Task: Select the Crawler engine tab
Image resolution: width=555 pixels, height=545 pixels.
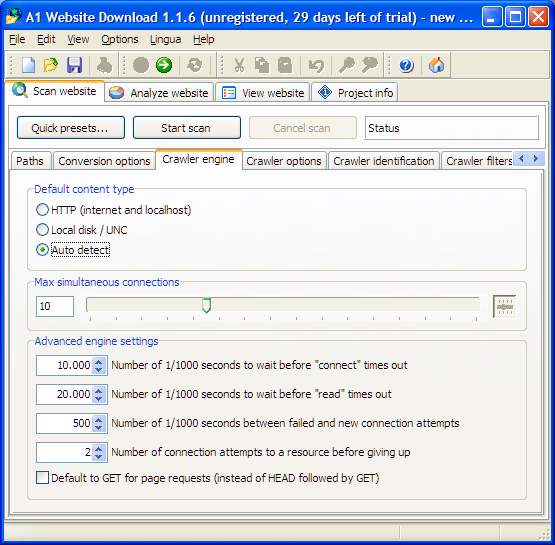Action: tap(199, 160)
